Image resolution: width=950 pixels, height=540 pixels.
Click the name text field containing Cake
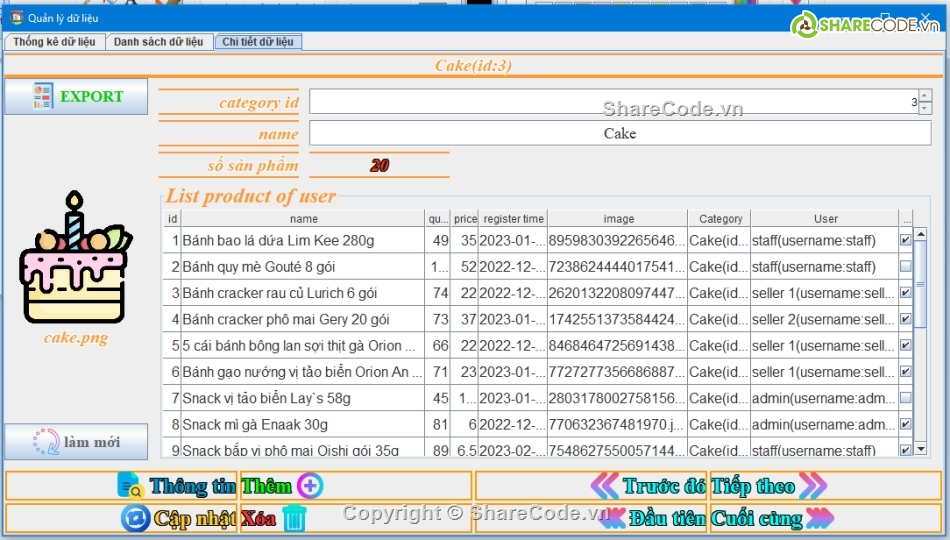[x=620, y=133]
